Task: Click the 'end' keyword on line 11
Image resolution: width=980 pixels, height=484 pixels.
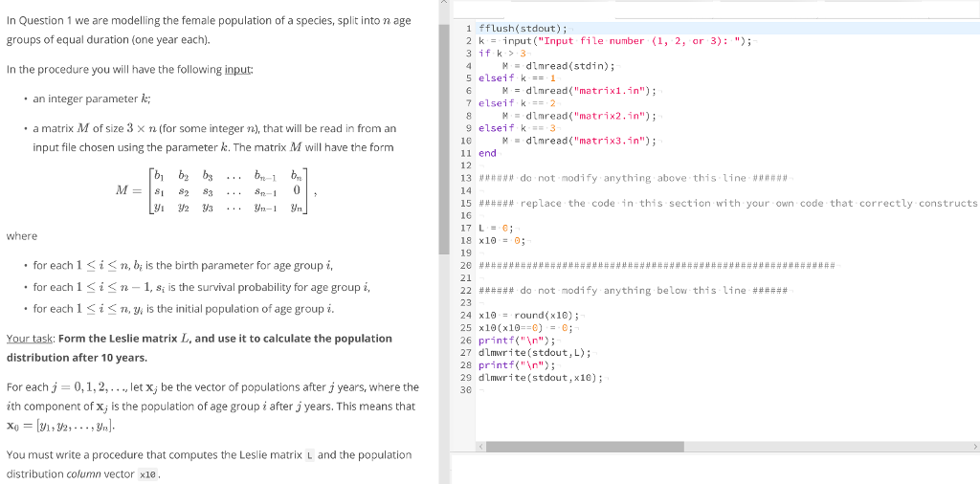Action: tap(487, 153)
